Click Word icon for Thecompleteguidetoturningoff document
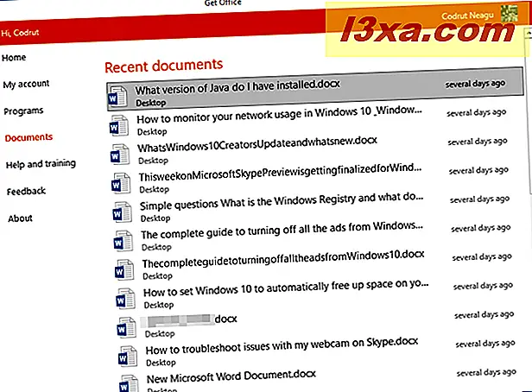532x392 pixels. (x=124, y=269)
